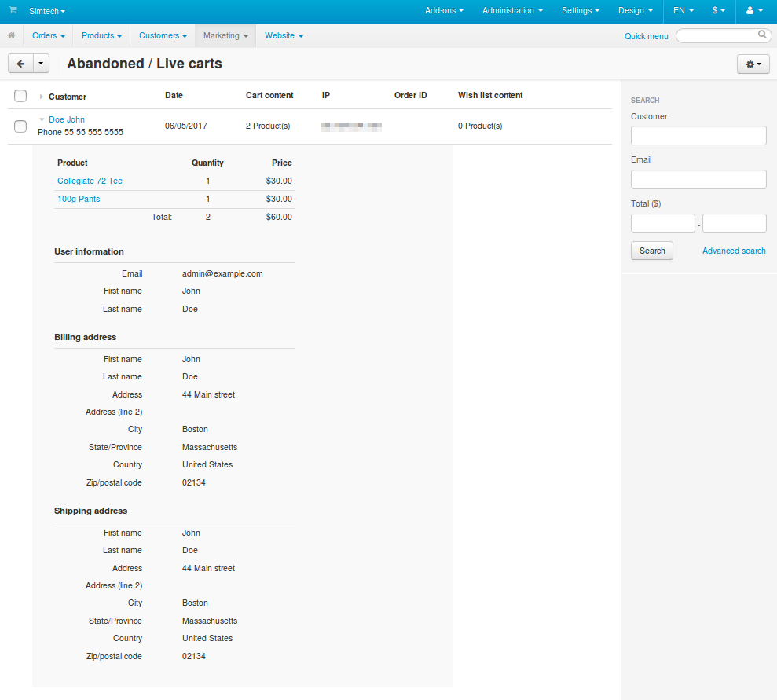This screenshot has height=700, width=777.
Task: Open the Collegiate 72 Tee product link
Action: click(x=90, y=181)
